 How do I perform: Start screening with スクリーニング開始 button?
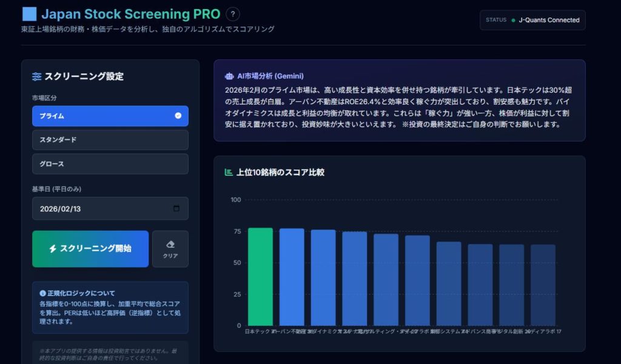90,248
